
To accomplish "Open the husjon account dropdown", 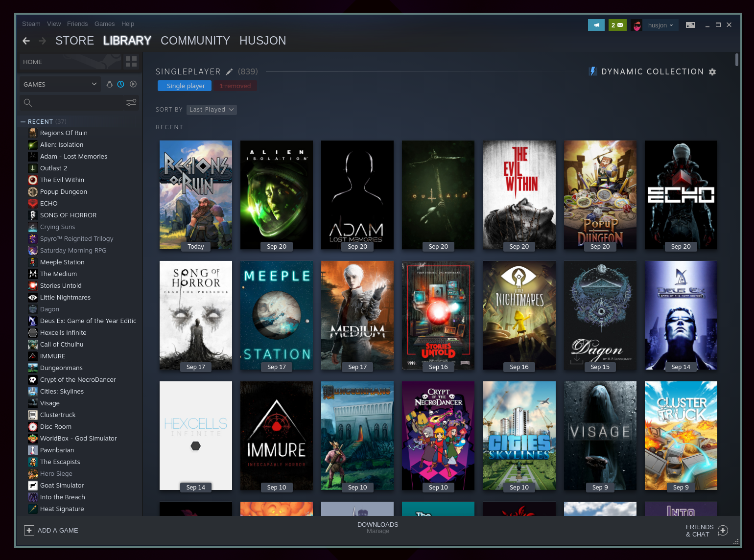I will (x=660, y=24).
